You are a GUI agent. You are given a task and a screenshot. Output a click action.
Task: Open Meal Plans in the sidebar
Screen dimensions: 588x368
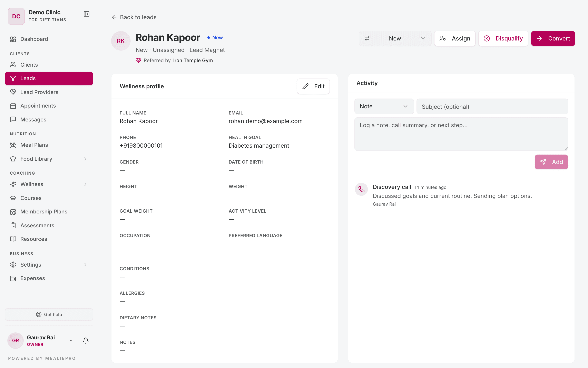pos(49,145)
